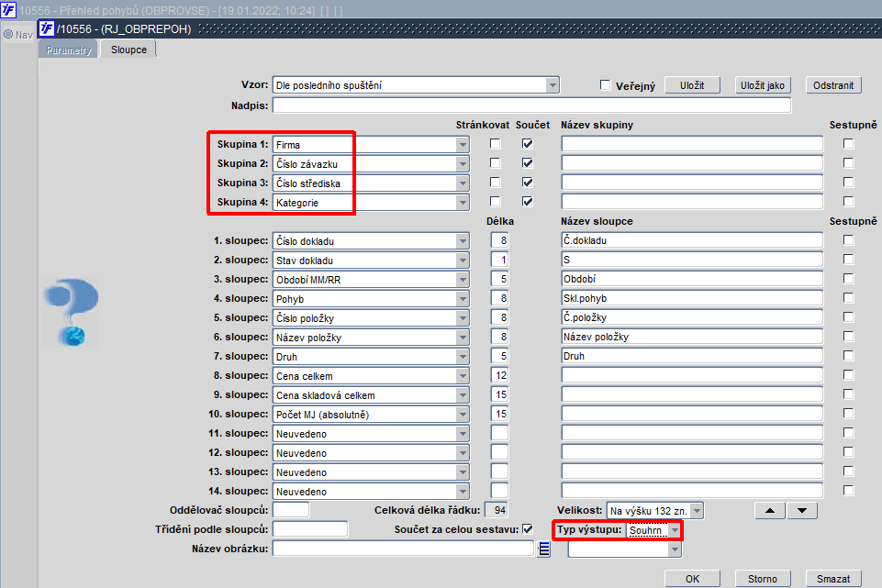Open the Typ výstupu Souhrn dropdown

click(x=675, y=530)
